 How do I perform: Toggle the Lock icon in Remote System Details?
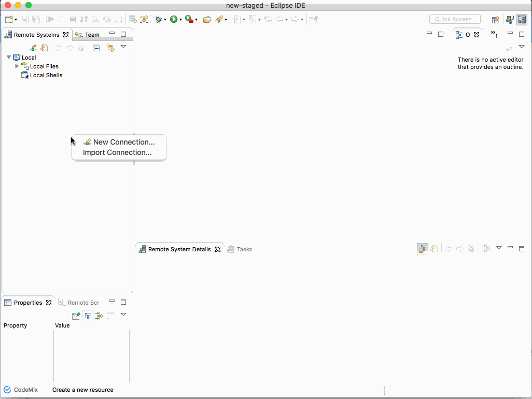(x=423, y=249)
